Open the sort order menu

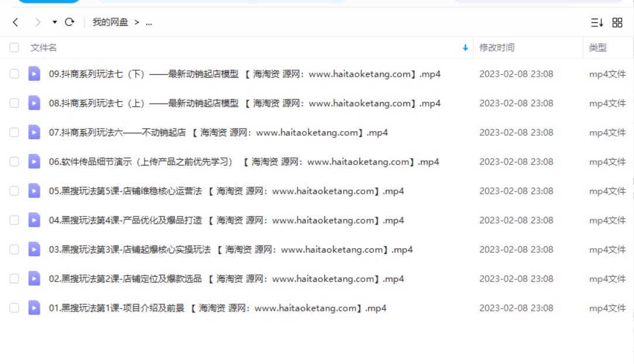(x=597, y=23)
